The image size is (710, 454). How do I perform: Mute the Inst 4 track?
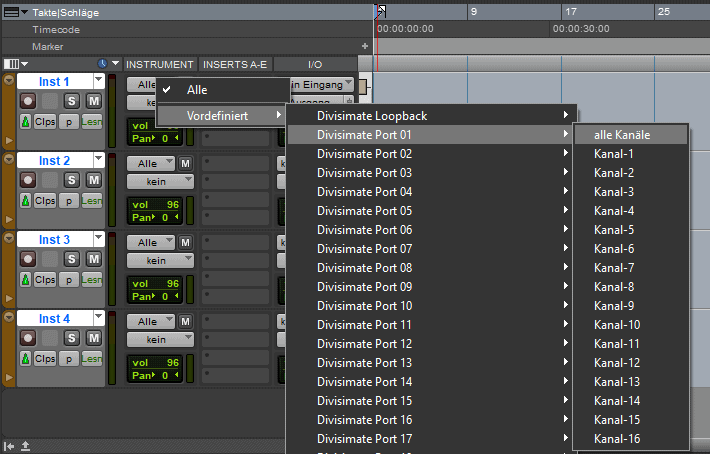coord(94,338)
